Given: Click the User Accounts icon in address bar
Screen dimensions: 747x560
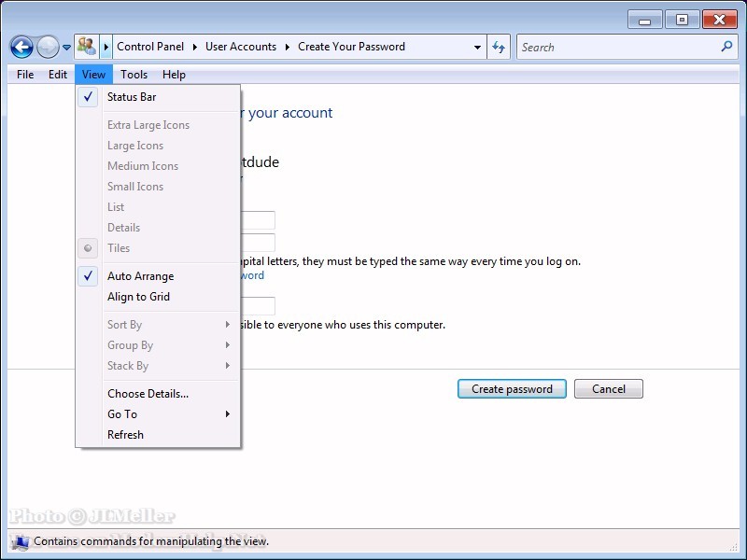Looking at the screenshot, I should click(87, 47).
